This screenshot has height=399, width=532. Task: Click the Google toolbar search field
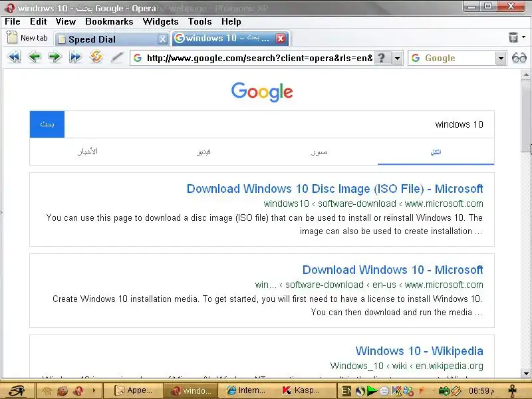pyautogui.click(x=458, y=59)
